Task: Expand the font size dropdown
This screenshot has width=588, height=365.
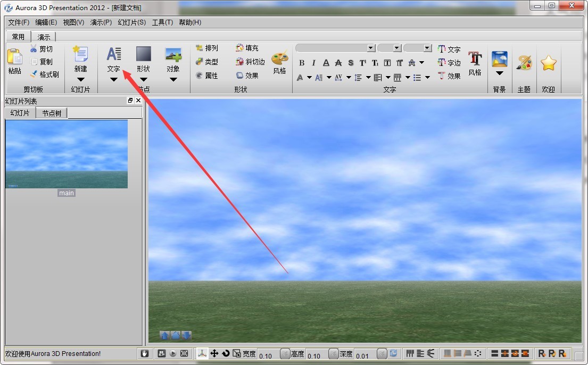Action: tap(396, 48)
